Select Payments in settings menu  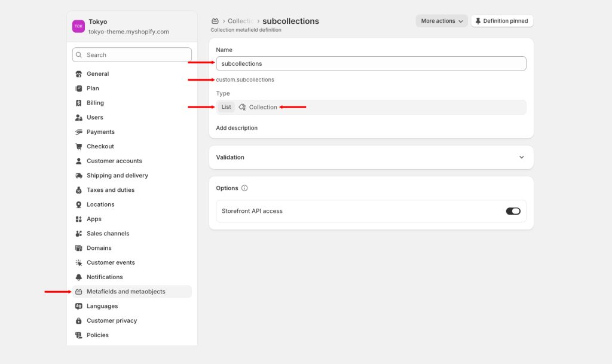(132, 132)
